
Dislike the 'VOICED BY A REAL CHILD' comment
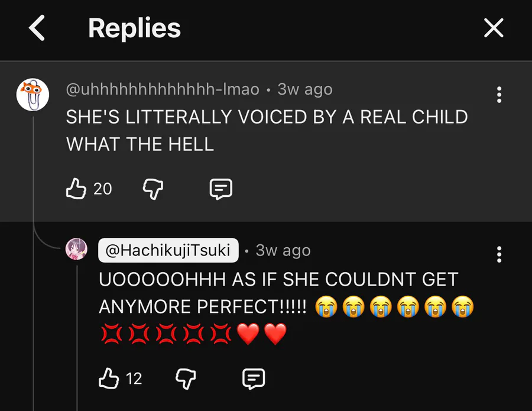tap(153, 189)
